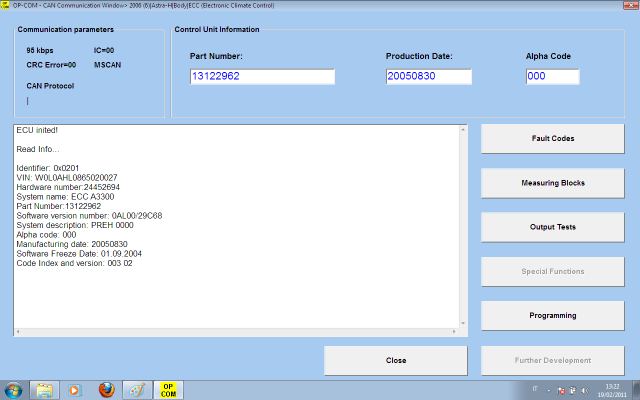Open the Windows Start menu
The height and width of the screenshot is (400, 640).
point(13,391)
